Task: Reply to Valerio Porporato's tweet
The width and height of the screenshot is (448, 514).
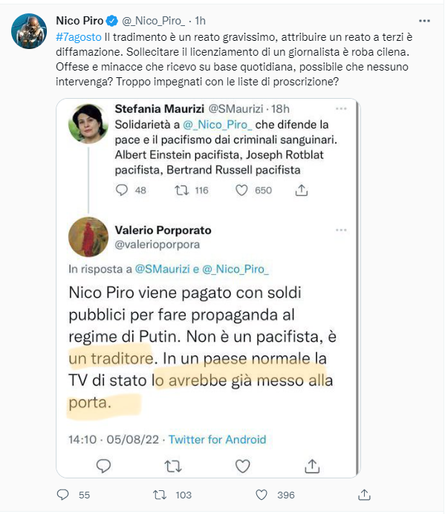Action: click(103, 466)
